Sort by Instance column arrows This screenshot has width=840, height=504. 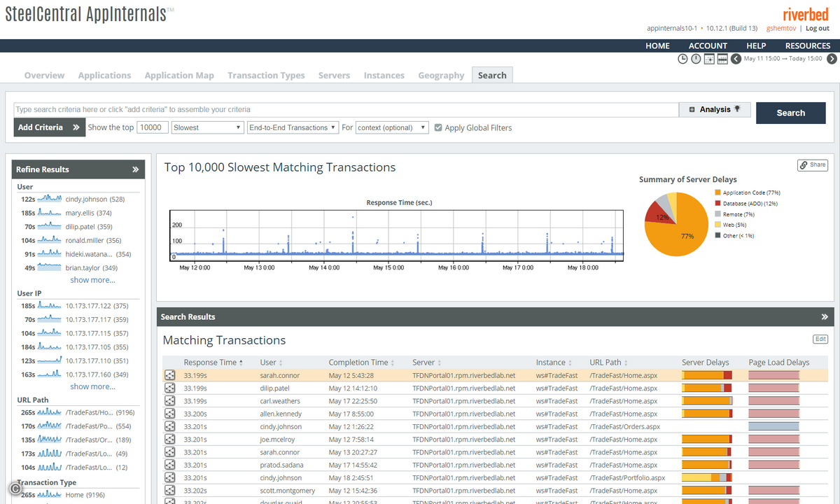tap(571, 363)
